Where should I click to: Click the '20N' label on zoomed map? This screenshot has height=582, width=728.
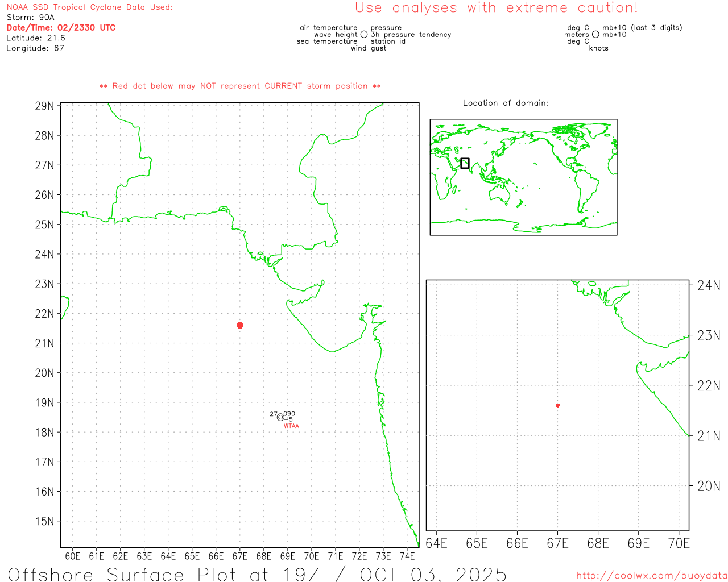tap(709, 486)
